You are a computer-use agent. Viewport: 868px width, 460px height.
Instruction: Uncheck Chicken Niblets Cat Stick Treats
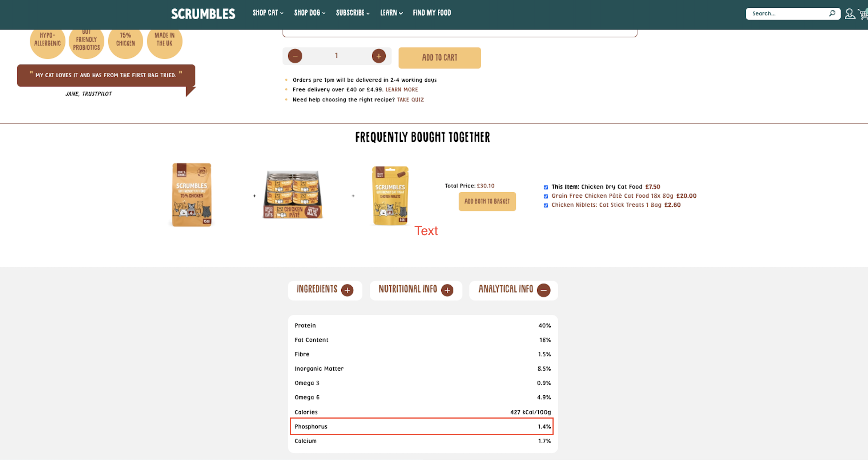click(x=546, y=205)
